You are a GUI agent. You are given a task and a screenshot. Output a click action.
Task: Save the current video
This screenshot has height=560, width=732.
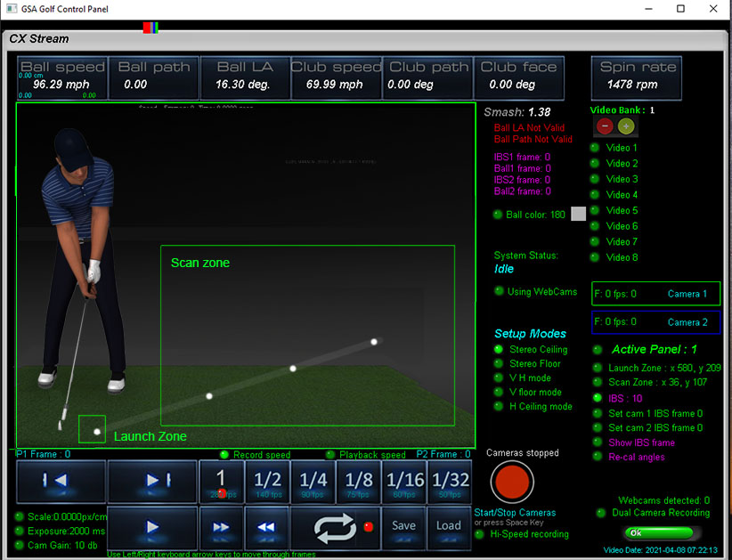click(403, 528)
